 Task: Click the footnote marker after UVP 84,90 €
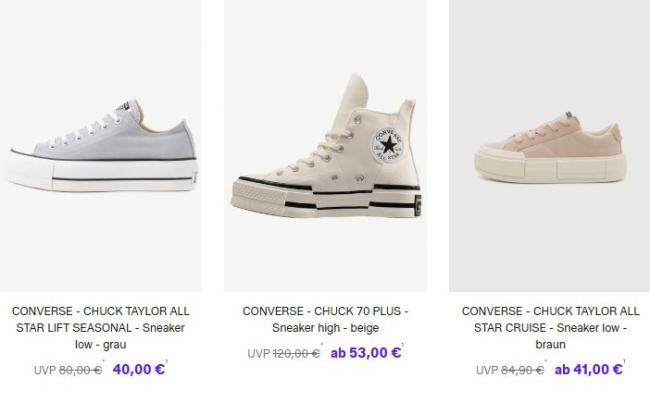pos(547,363)
